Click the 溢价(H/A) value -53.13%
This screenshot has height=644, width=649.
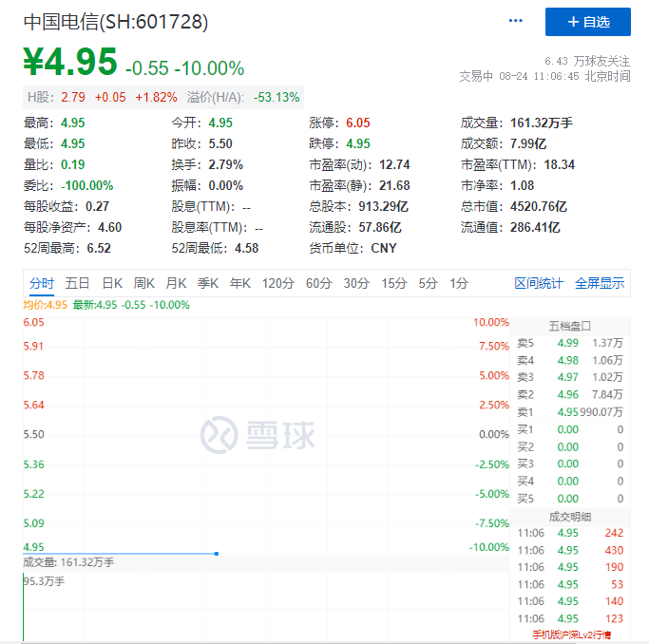pyautogui.click(x=277, y=97)
